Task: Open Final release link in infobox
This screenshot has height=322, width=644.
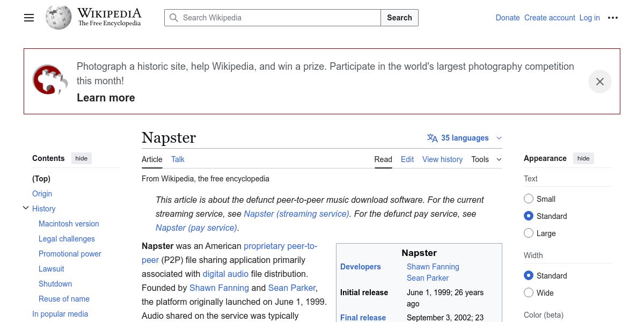Action: (363, 318)
